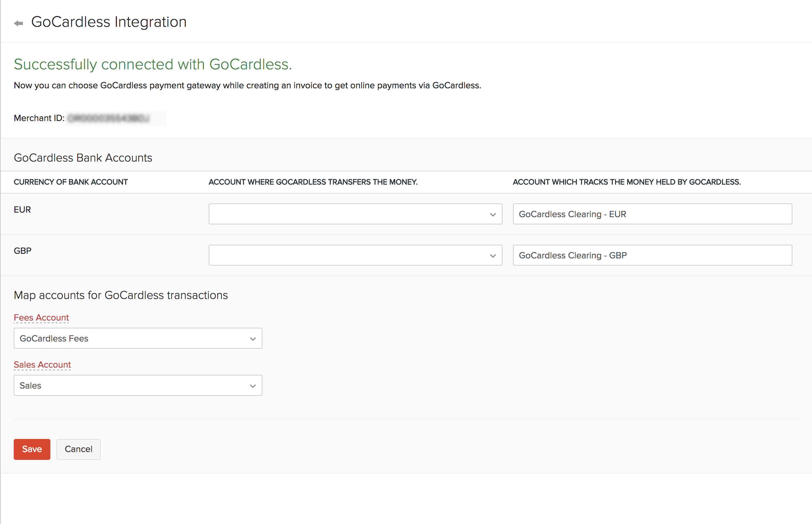The width and height of the screenshot is (812, 524).
Task: Open the EUR transfer account dropdown
Action: click(x=355, y=214)
